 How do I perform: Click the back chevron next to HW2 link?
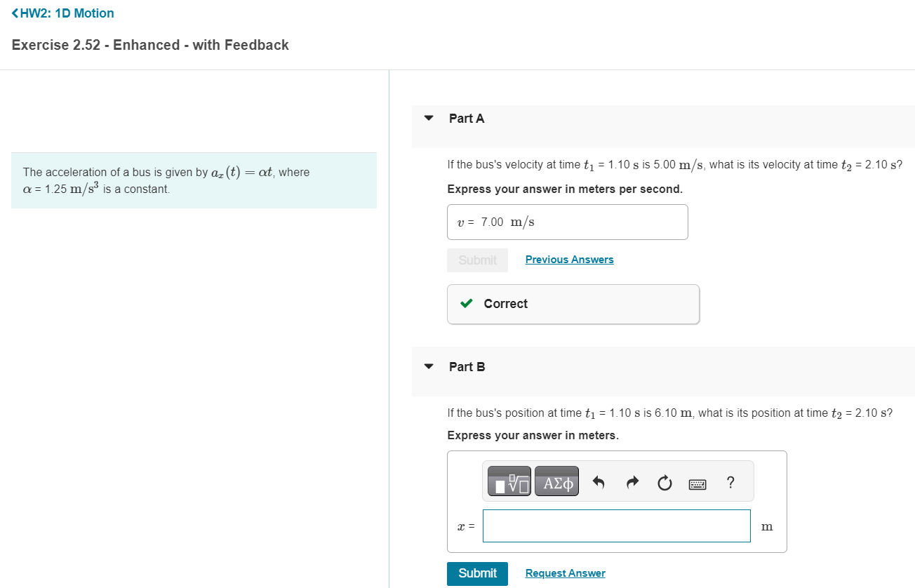click(x=14, y=13)
